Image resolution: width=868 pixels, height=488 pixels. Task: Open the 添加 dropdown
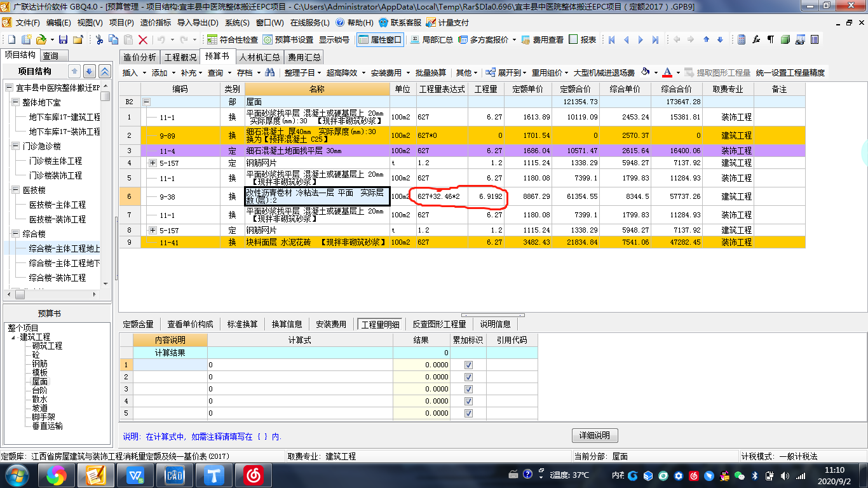[163, 73]
